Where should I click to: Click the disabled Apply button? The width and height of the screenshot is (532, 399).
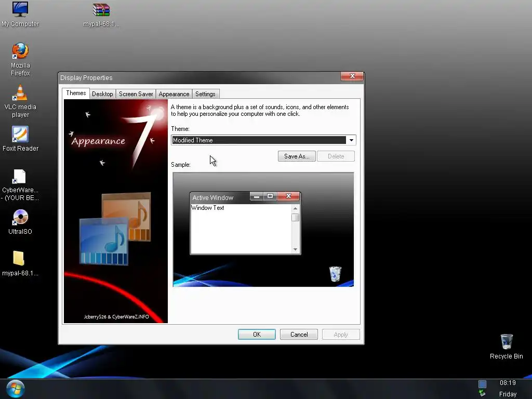click(341, 334)
